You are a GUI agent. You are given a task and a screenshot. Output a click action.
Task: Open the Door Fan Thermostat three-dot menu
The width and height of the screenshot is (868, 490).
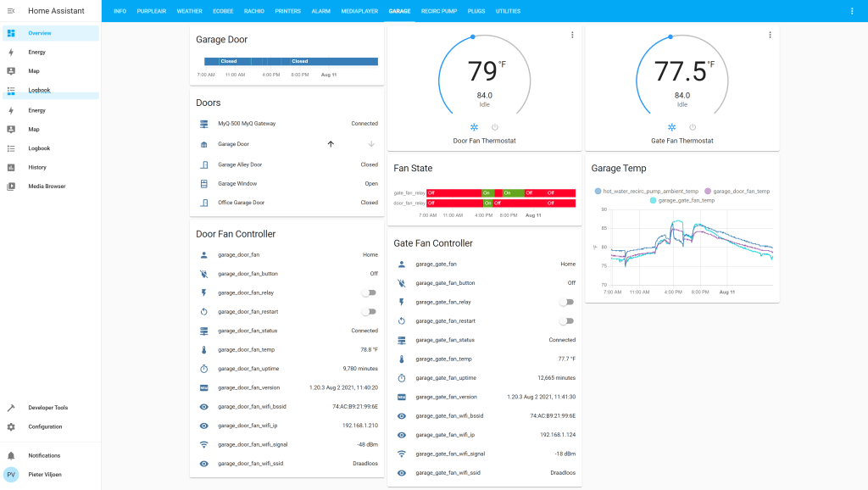point(572,35)
